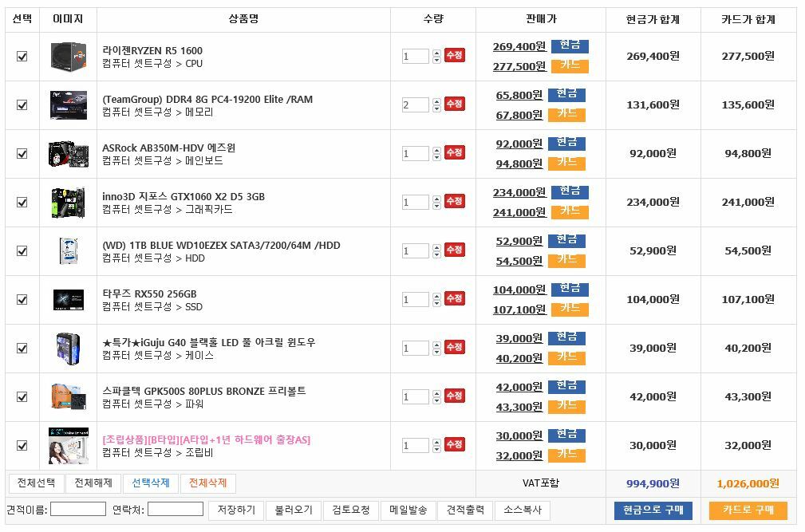Click the WD 1TB Blue hard drive image
Screen dimensions: 805x532
(x=68, y=250)
